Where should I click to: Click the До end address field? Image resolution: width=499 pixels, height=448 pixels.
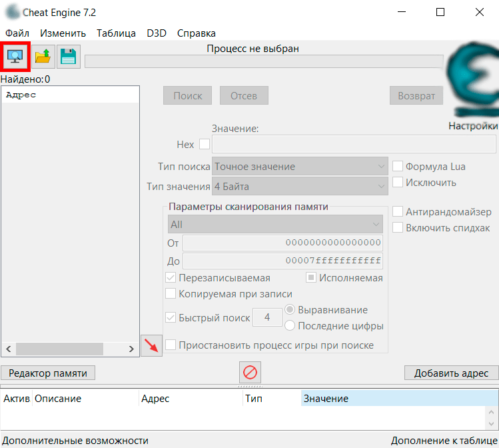point(282,261)
